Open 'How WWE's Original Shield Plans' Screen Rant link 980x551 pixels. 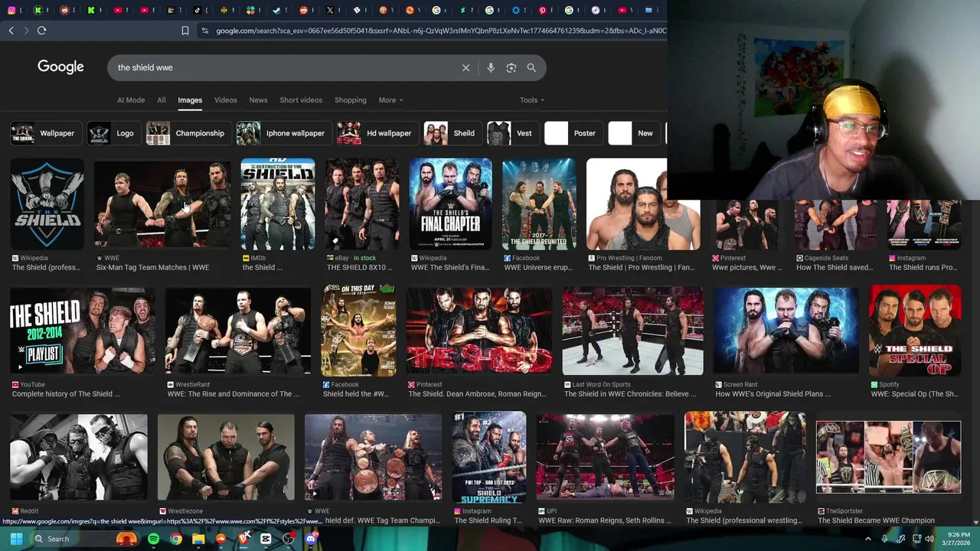click(773, 394)
